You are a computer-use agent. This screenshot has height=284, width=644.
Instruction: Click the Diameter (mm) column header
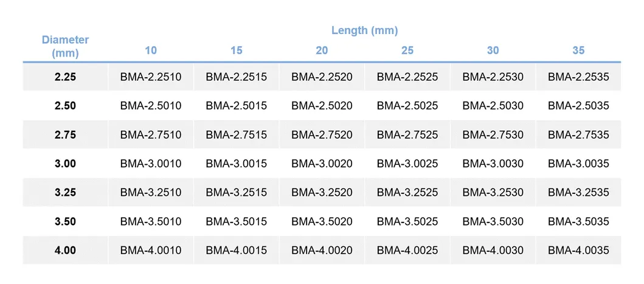(x=65, y=46)
